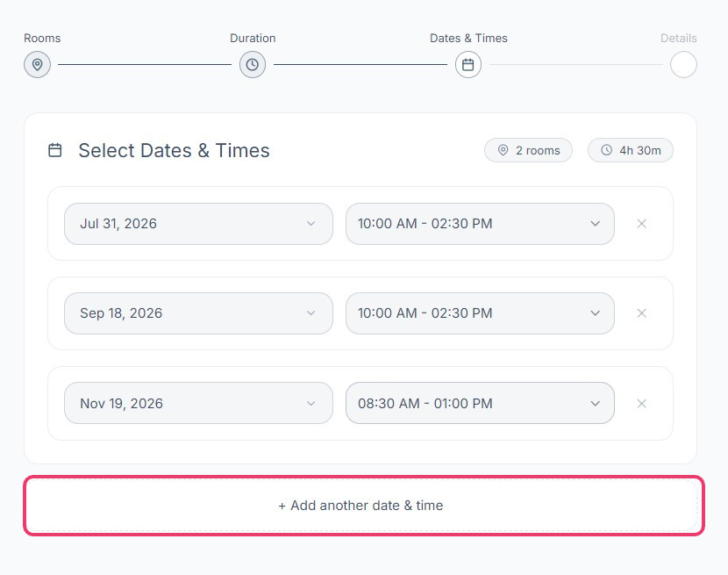Click the Rooms step label
Image resolution: width=728 pixels, height=575 pixels.
(42, 38)
